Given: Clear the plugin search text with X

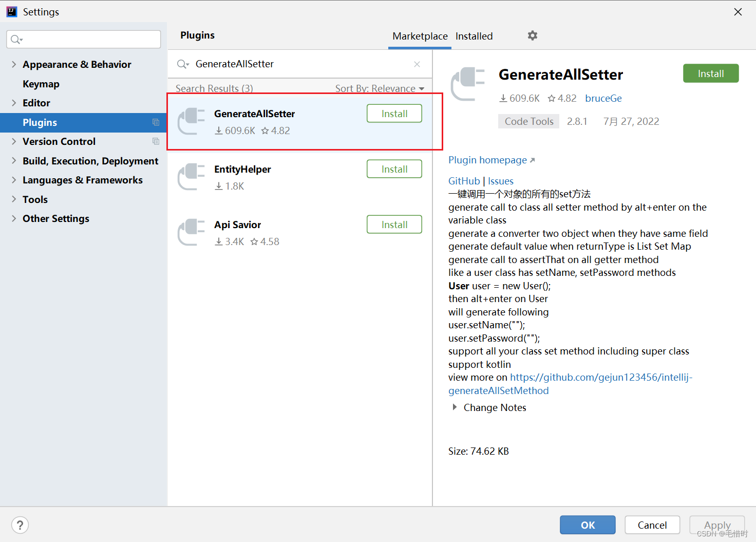Looking at the screenshot, I should point(417,64).
